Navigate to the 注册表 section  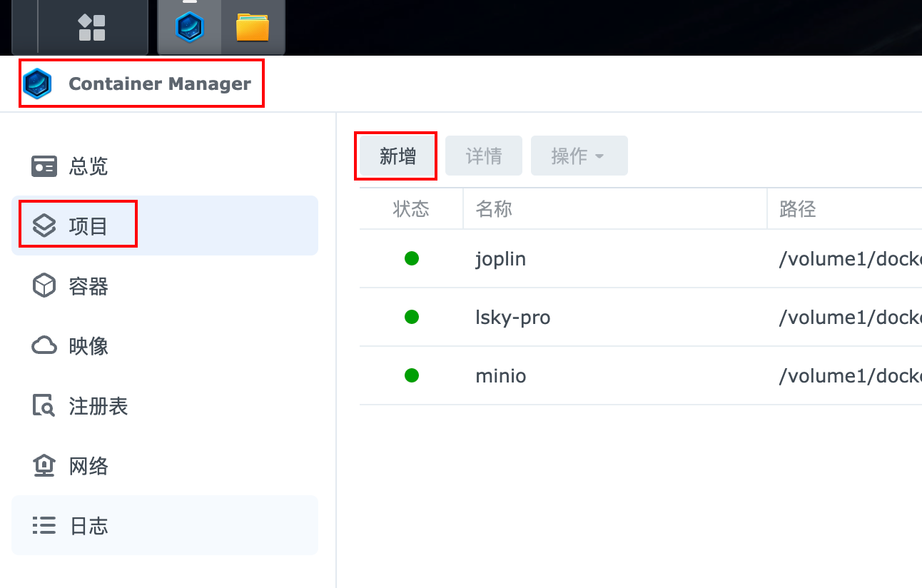click(165, 406)
